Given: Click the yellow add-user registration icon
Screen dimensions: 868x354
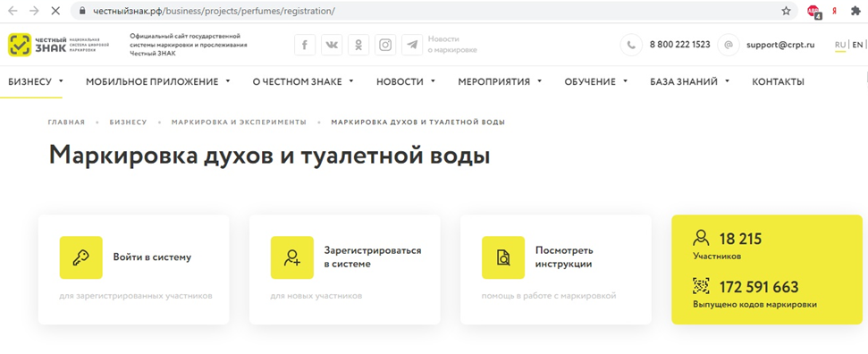Looking at the screenshot, I should click(x=291, y=257).
